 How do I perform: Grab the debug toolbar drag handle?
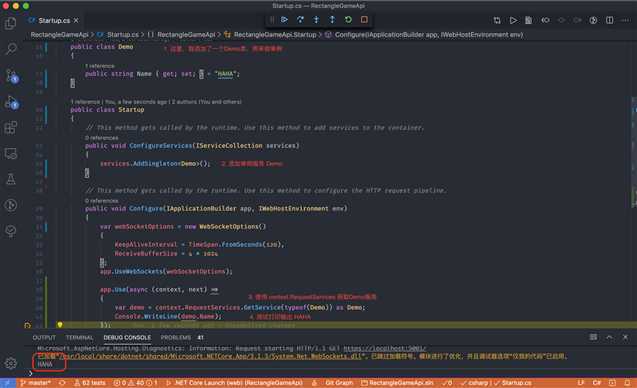(x=272, y=20)
